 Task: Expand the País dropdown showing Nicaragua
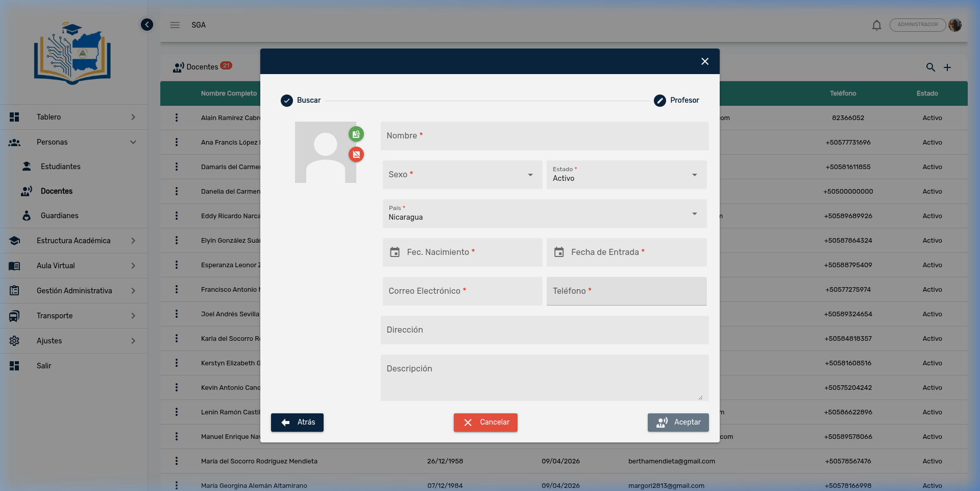544,214
